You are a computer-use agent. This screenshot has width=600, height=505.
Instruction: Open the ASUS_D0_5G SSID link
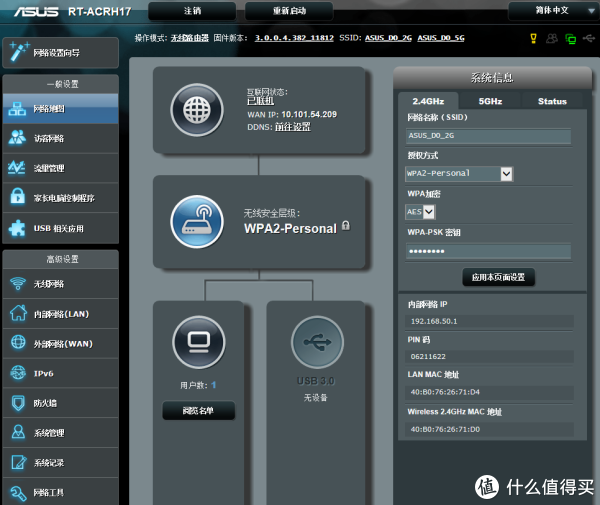[x=441, y=38]
